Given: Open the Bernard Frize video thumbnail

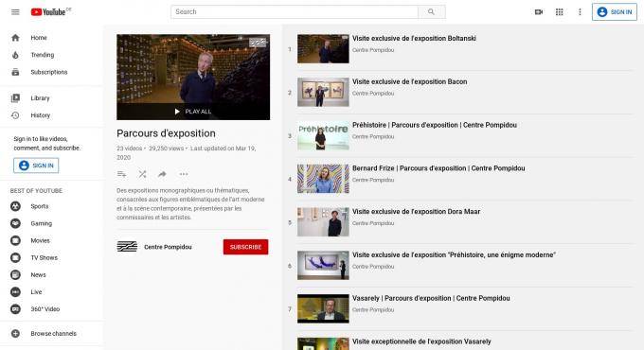Looking at the screenshot, I should coord(323,179).
